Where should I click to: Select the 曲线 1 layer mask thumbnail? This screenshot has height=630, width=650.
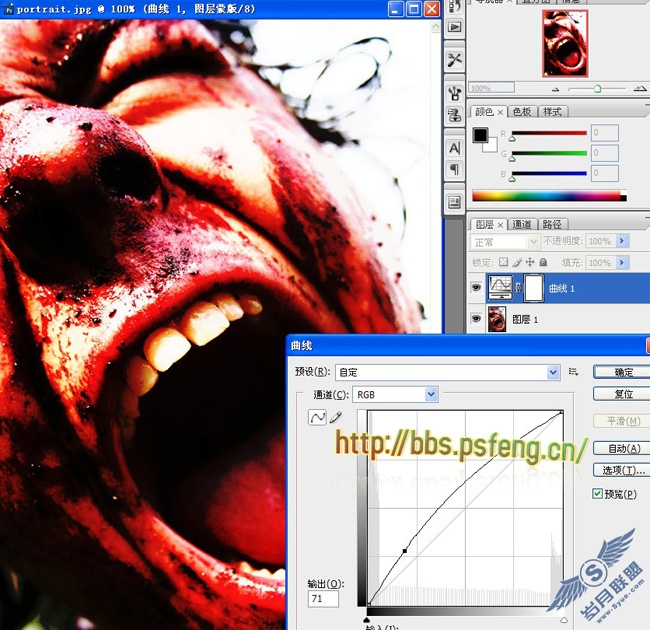coord(534,288)
